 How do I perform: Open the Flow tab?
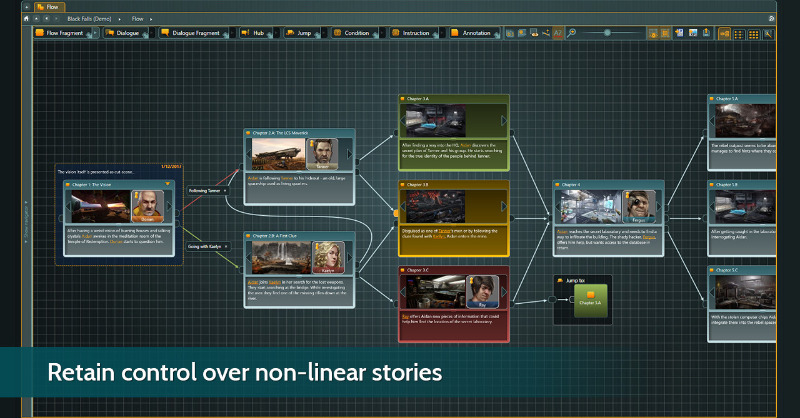tap(49, 7)
